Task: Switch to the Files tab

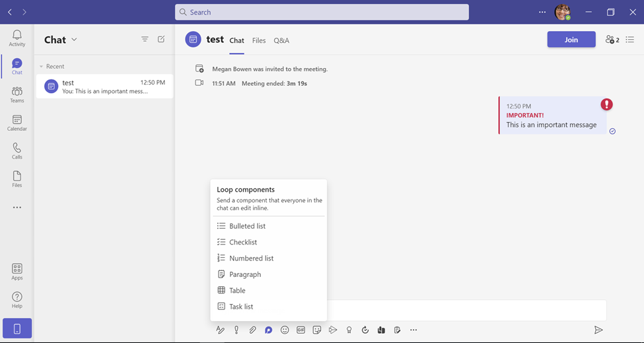Action: (259, 40)
